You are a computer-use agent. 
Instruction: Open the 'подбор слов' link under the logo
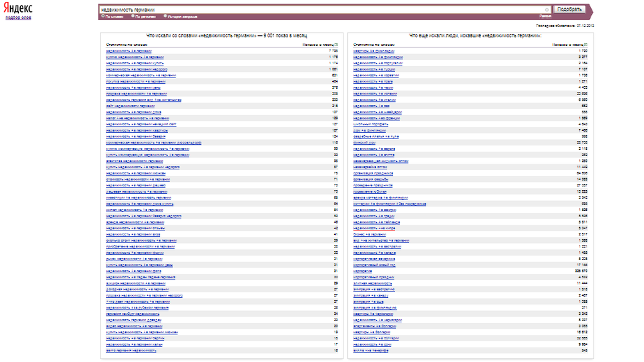pyautogui.click(x=18, y=18)
